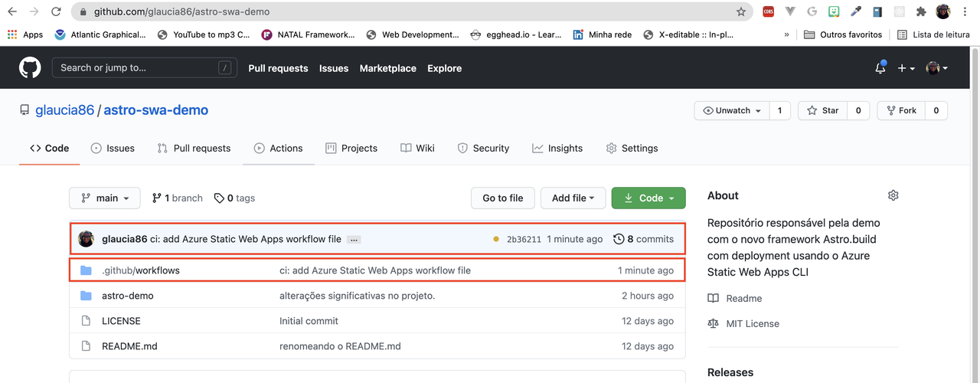Viewport: 980px width, 383px height.
Task: Open the Unwatch dropdown
Action: pyautogui.click(x=731, y=110)
